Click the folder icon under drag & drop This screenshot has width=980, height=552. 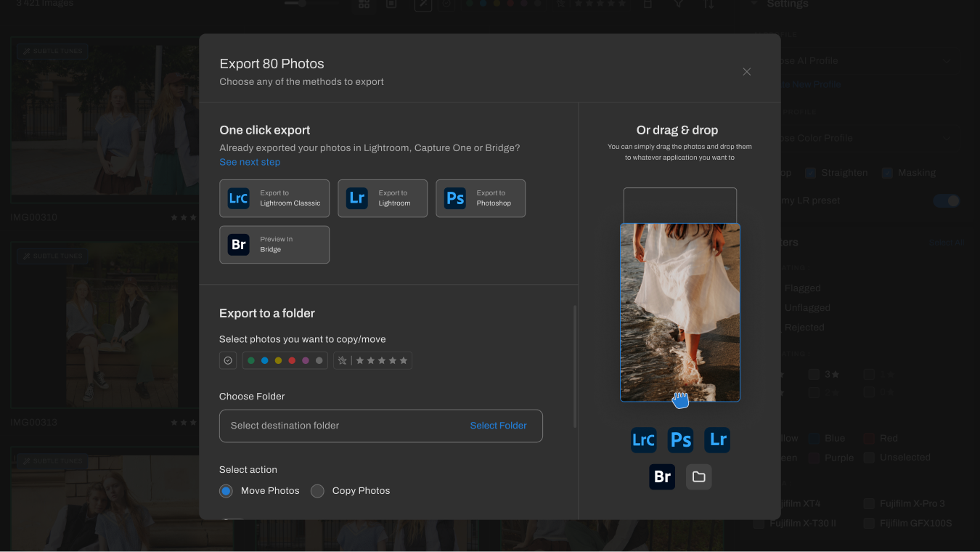698,477
